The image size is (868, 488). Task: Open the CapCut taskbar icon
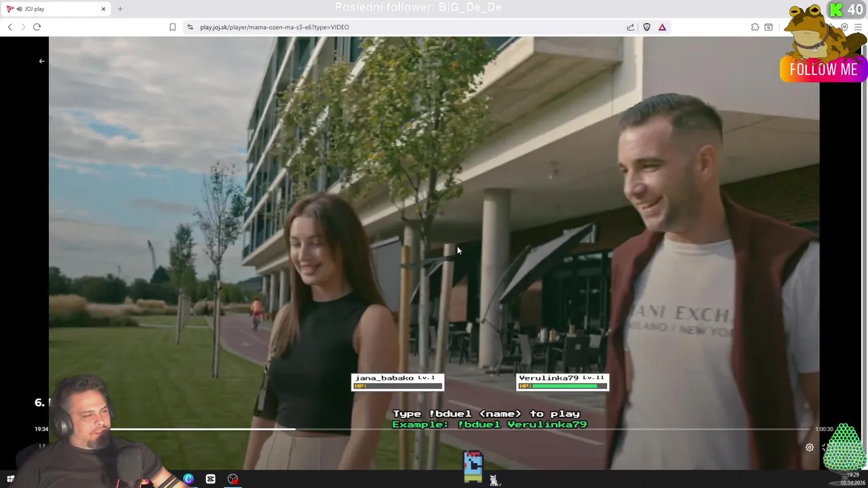coord(210,479)
